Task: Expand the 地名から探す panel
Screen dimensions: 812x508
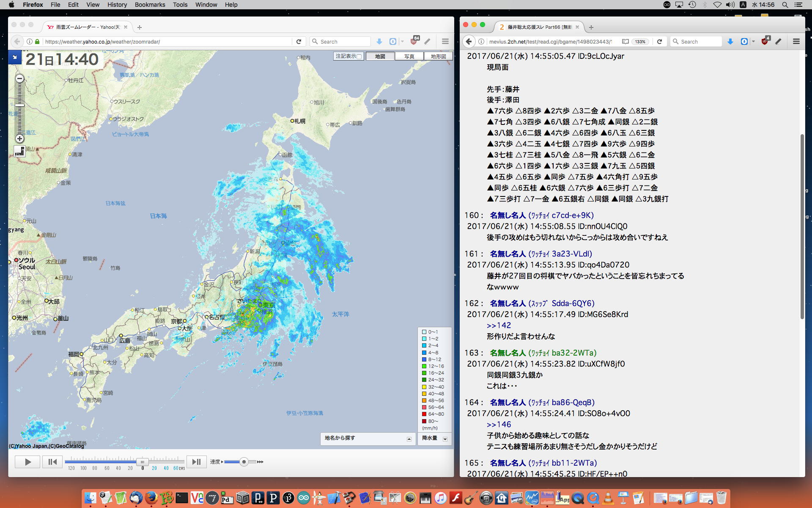Action: point(409,439)
